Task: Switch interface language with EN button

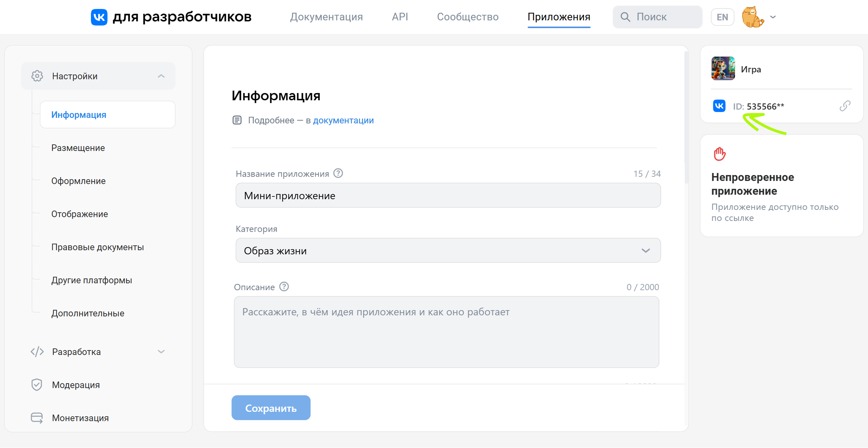Action: click(722, 17)
